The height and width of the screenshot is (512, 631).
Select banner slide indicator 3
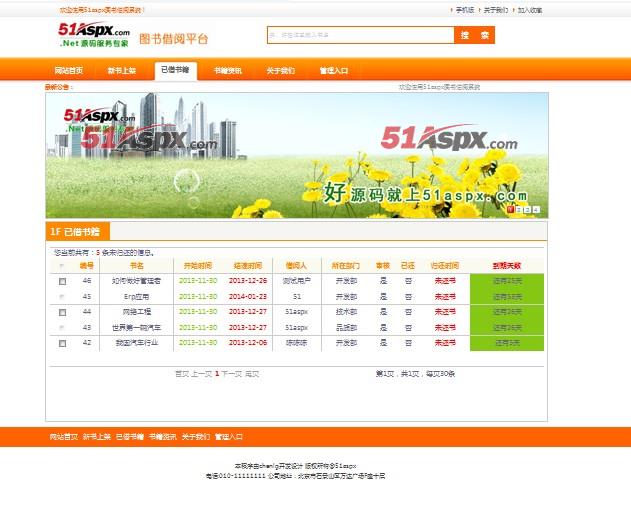pyautogui.click(x=528, y=209)
